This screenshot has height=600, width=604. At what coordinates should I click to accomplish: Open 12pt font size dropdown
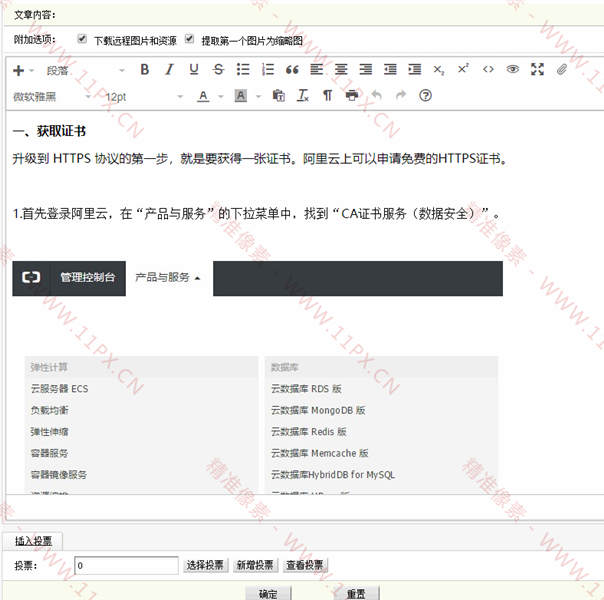(143, 97)
